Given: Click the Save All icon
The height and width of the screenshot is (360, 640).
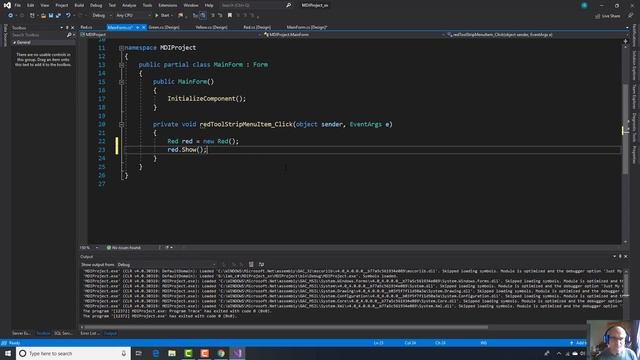Looking at the screenshot, I should (58, 16).
